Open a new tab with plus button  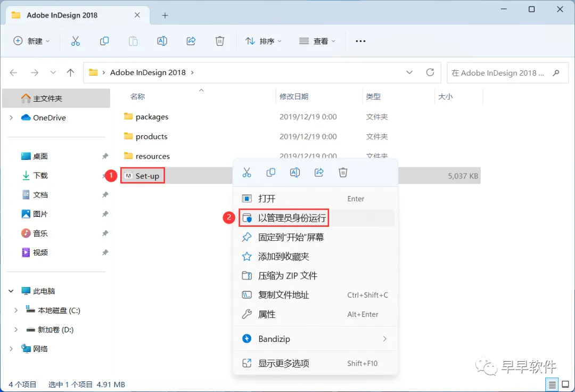pos(165,15)
